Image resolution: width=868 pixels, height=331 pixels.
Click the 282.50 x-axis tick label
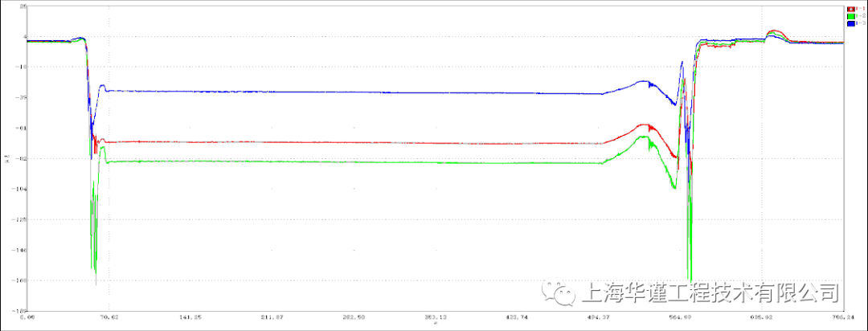click(x=354, y=317)
